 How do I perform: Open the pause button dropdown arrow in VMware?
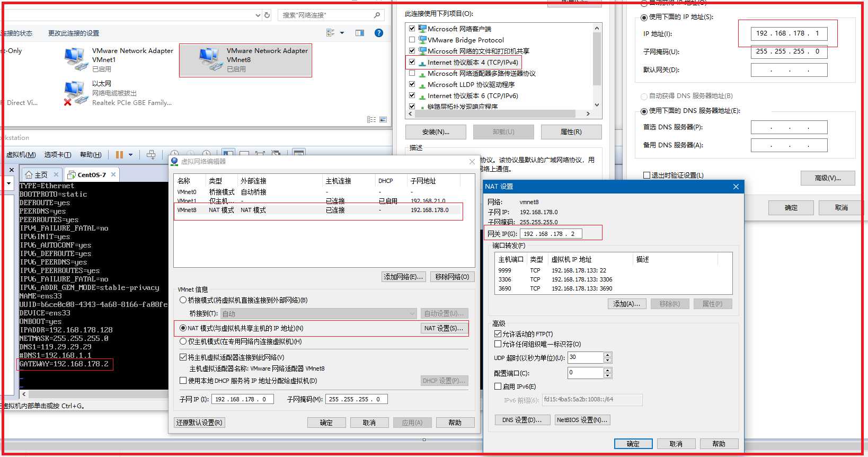click(x=130, y=155)
